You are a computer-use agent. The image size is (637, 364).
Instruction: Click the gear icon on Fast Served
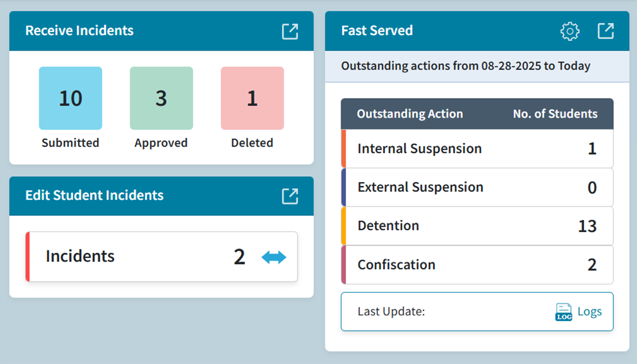(569, 31)
